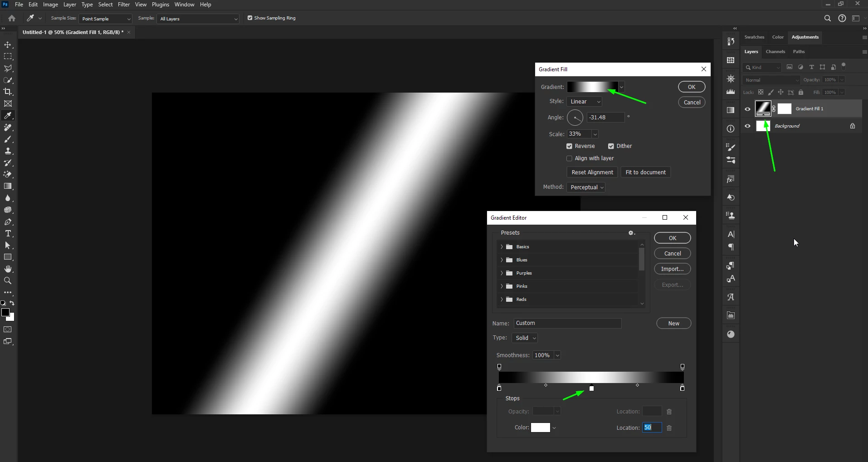Toggle Show Sampling Ring checkbox
This screenshot has height=462, width=868.
point(250,18)
